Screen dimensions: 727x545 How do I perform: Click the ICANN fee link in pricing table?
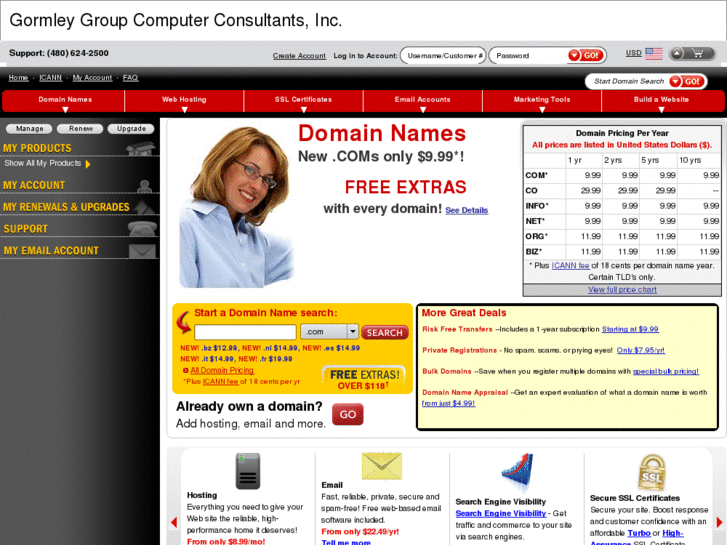tap(570, 266)
